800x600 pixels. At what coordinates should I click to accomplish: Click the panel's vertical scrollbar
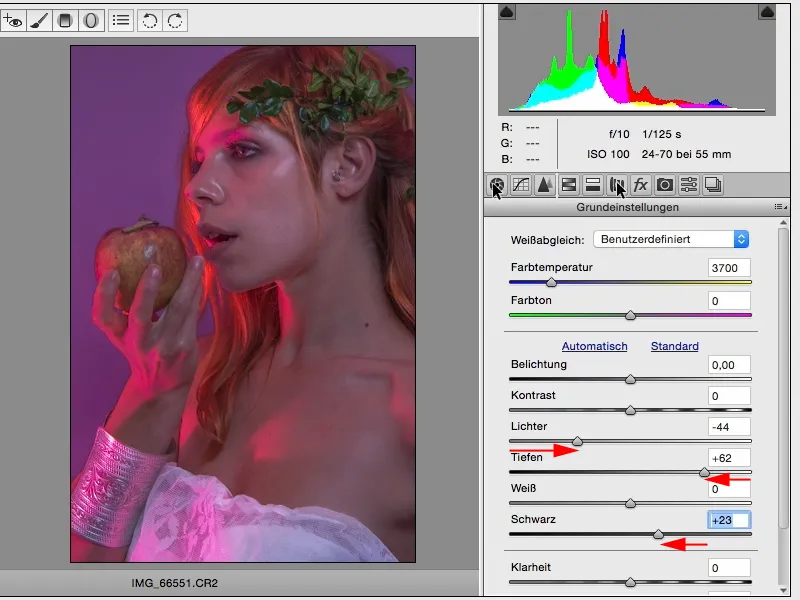[x=784, y=378]
